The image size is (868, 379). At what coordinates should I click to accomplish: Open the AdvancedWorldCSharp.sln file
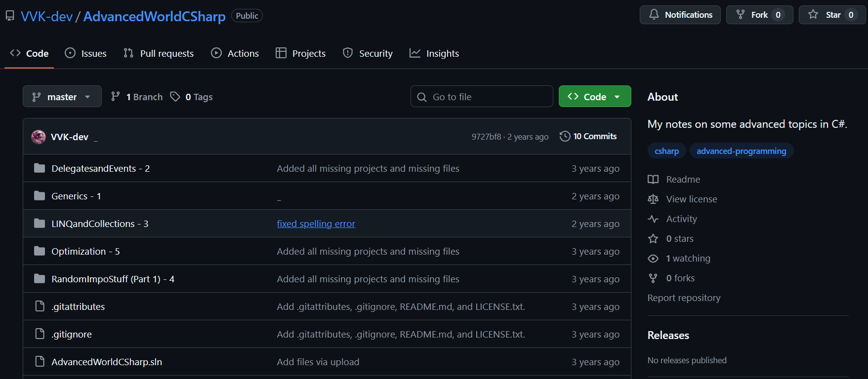tap(107, 362)
